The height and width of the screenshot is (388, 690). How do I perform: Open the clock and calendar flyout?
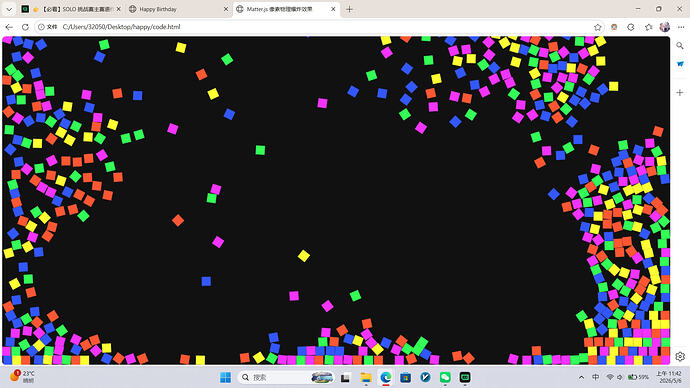coord(669,377)
